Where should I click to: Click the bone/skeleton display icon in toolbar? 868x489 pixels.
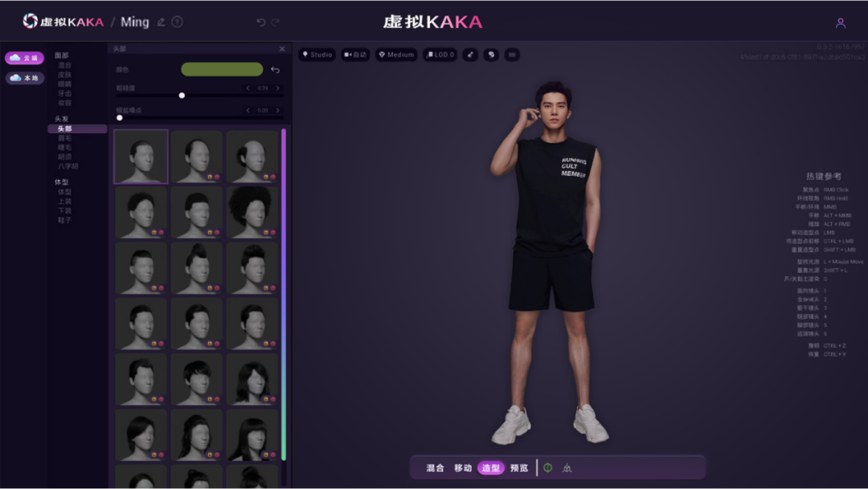click(x=470, y=55)
